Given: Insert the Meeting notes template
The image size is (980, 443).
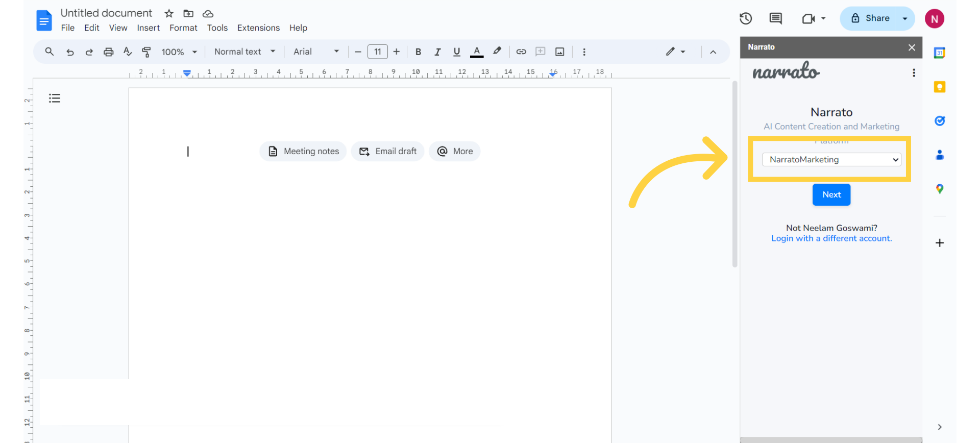Looking at the screenshot, I should point(303,151).
